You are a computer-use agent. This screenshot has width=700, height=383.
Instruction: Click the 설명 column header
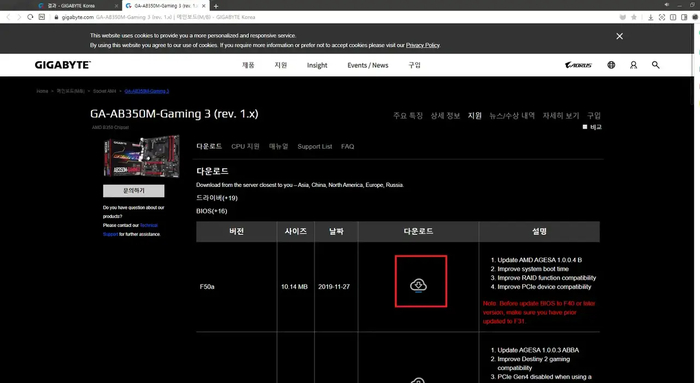point(539,231)
